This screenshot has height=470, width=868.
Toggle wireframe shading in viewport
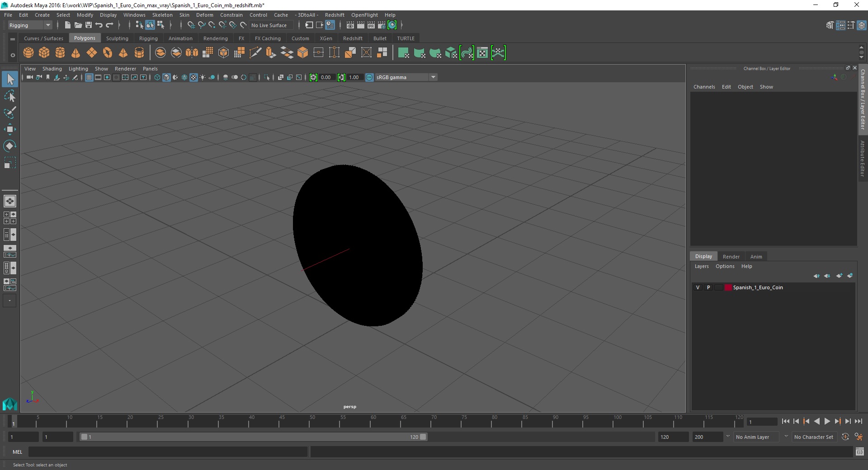(x=157, y=77)
